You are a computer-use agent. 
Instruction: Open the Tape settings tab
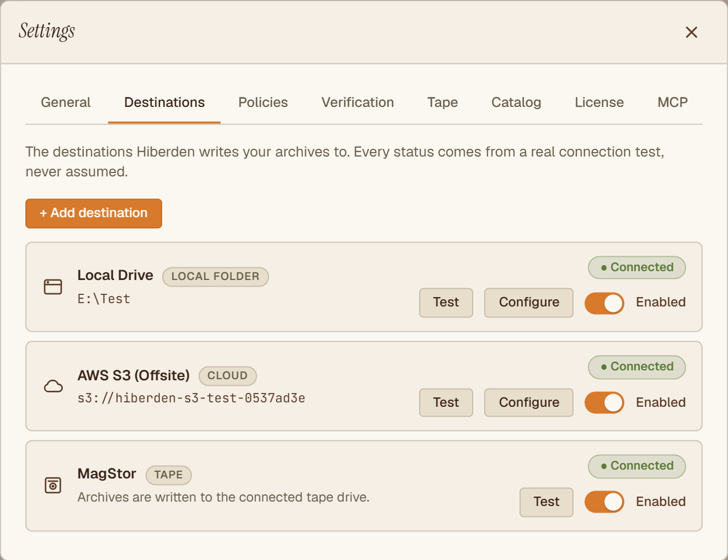tap(442, 103)
